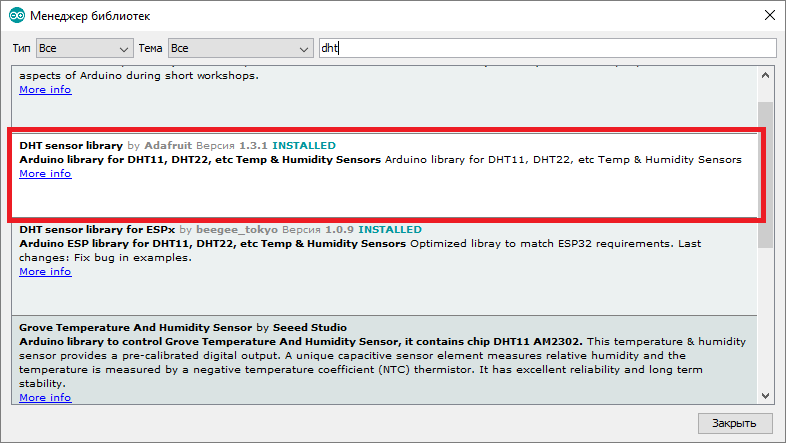Open More info for DHT sensor library for ESPx
This screenshot has height=443, width=786.
[x=45, y=271]
